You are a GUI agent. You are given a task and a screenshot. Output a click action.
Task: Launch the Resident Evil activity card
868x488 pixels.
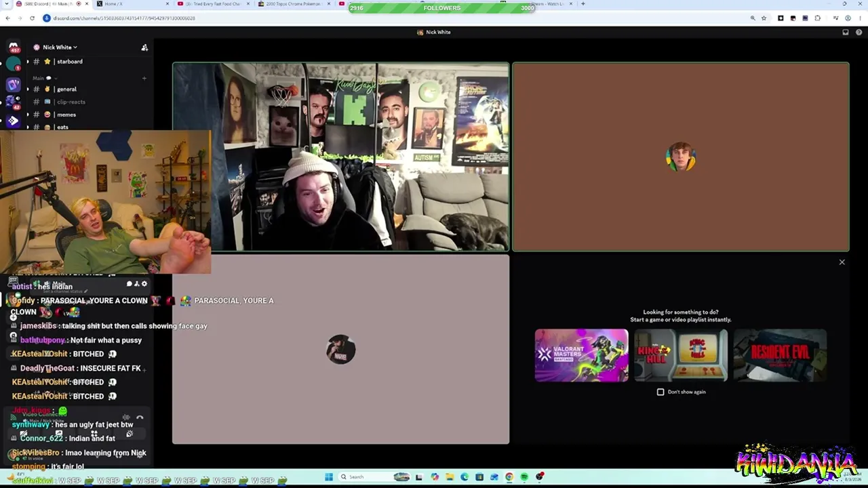(780, 355)
